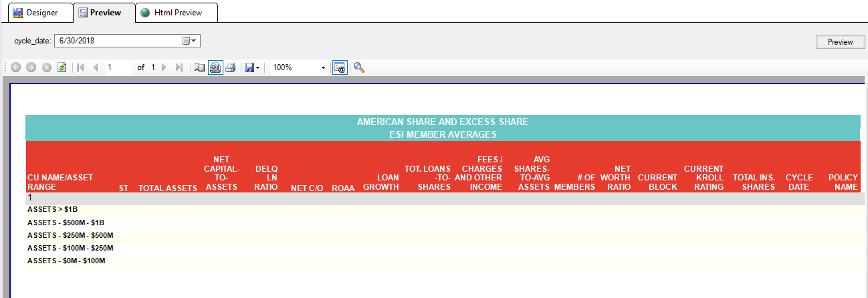
Task: Click NET CAPITAL-TO-ASSETS column header
Action: [x=221, y=173]
